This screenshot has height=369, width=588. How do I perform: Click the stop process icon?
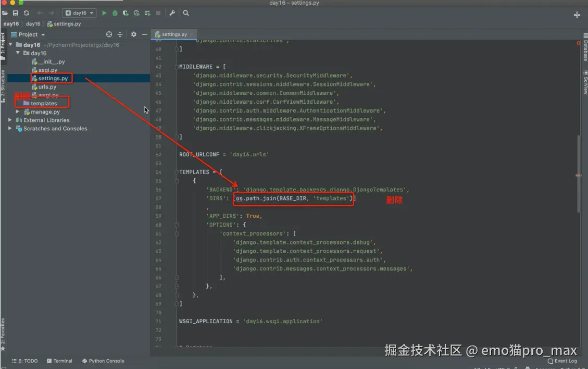click(x=158, y=13)
